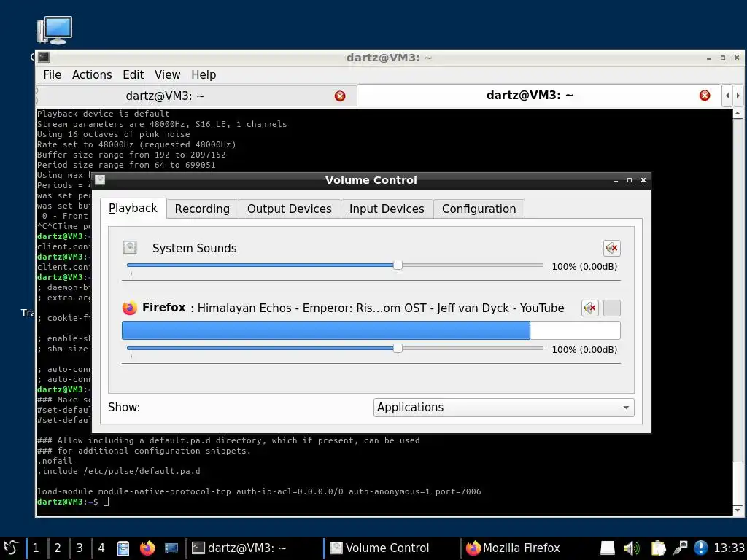Switch to workspace 1
Viewport: 747px width, 560px height.
coord(36,548)
